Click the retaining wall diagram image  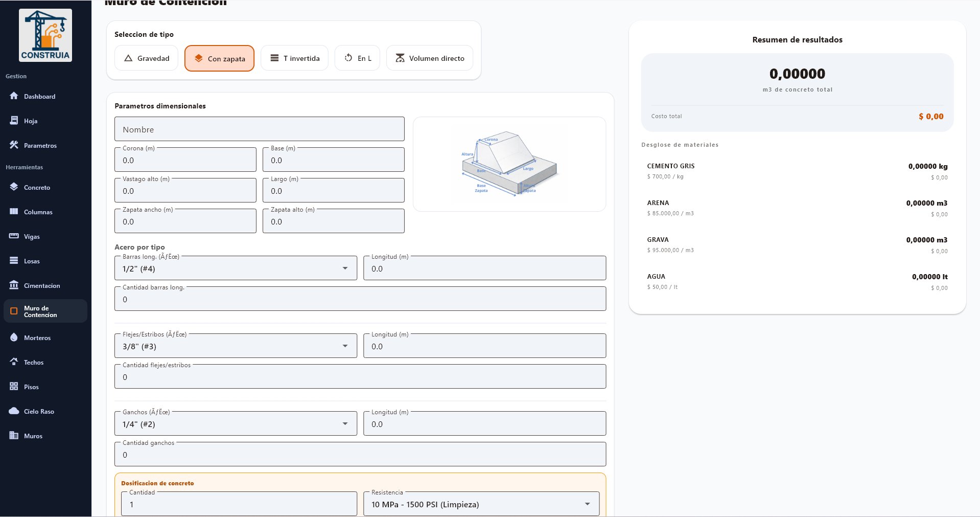pyautogui.click(x=509, y=164)
